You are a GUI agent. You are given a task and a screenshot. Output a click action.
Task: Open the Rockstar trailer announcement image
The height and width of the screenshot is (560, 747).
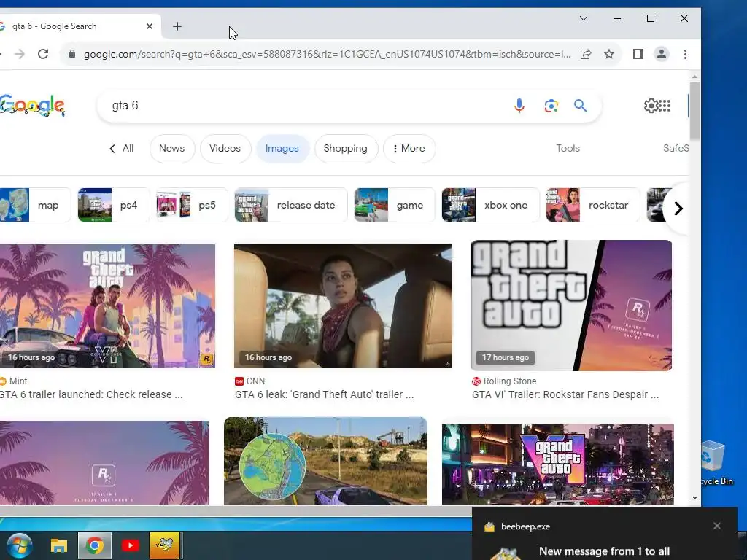[x=104, y=462]
